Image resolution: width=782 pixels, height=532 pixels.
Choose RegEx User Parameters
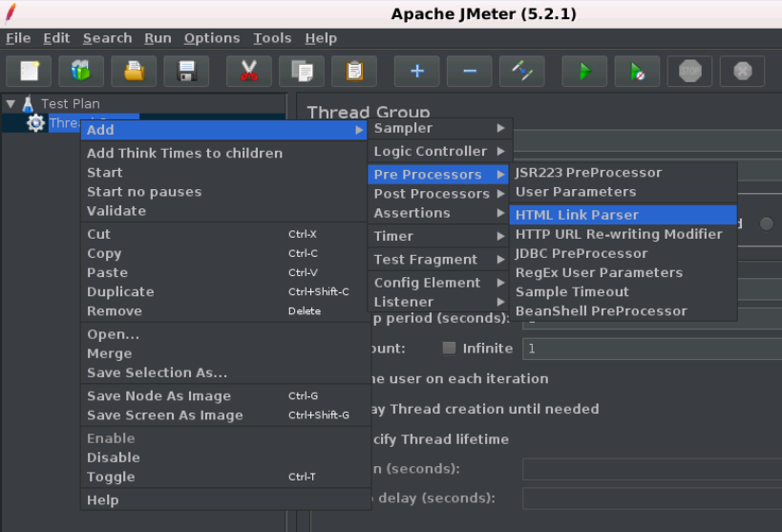coord(623,272)
